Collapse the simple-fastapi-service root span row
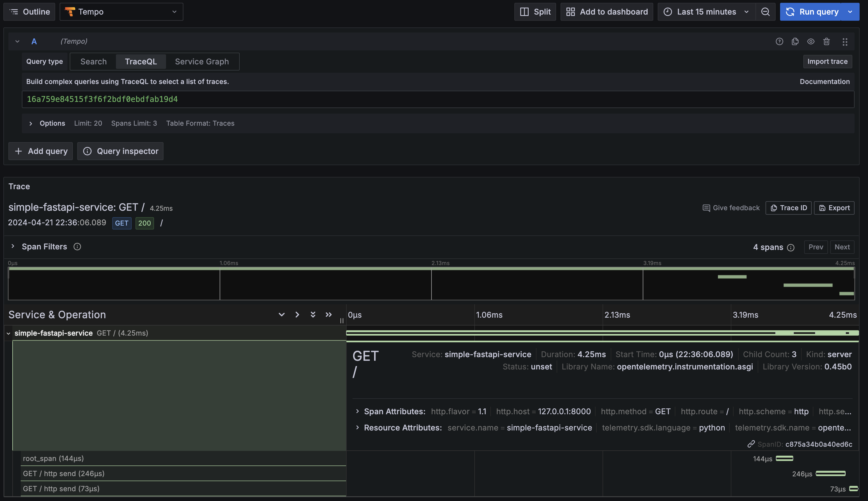This screenshot has width=868, height=501. (8, 333)
